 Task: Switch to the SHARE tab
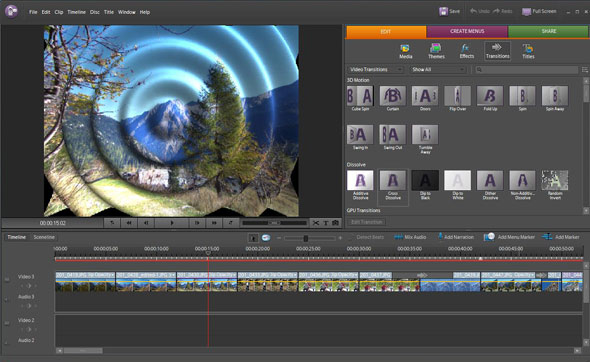tap(549, 32)
